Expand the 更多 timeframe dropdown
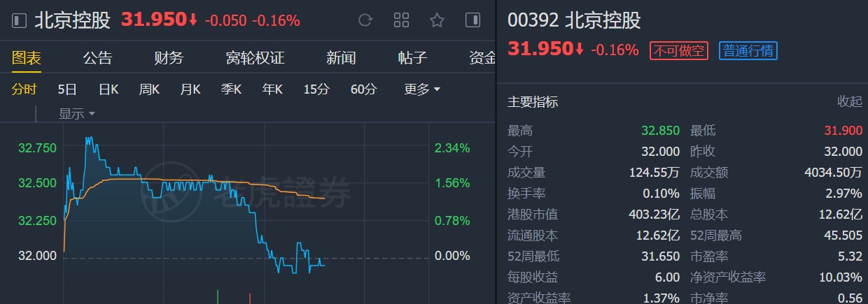The width and height of the screenshot is (868, 304). pos(423,89)
